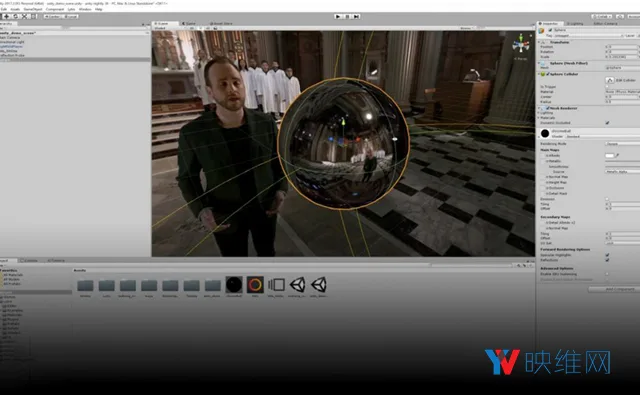Click the Position X input field

coord(622,47)
